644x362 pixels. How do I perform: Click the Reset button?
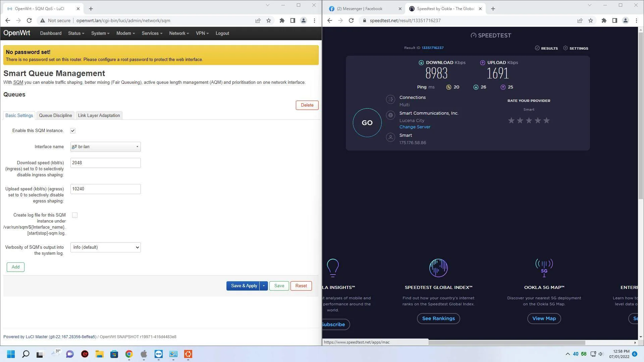[x=301, y=286]
